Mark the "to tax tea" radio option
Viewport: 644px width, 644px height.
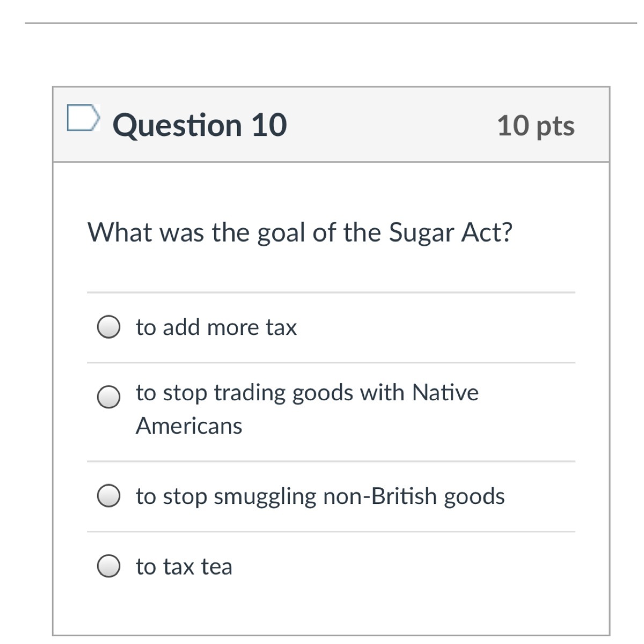[108, 566]
